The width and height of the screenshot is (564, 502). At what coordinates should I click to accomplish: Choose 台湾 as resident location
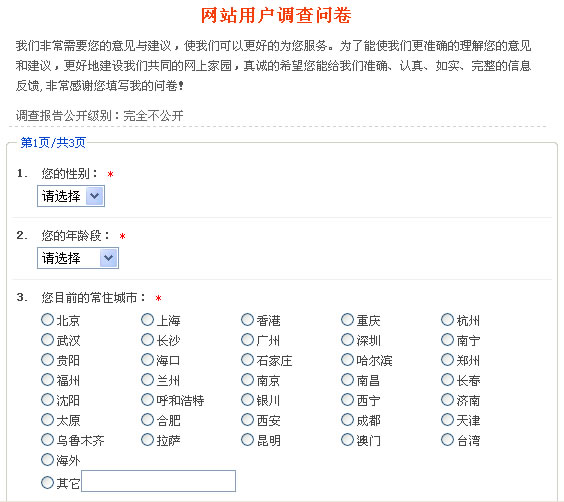(x=447, y=439)
